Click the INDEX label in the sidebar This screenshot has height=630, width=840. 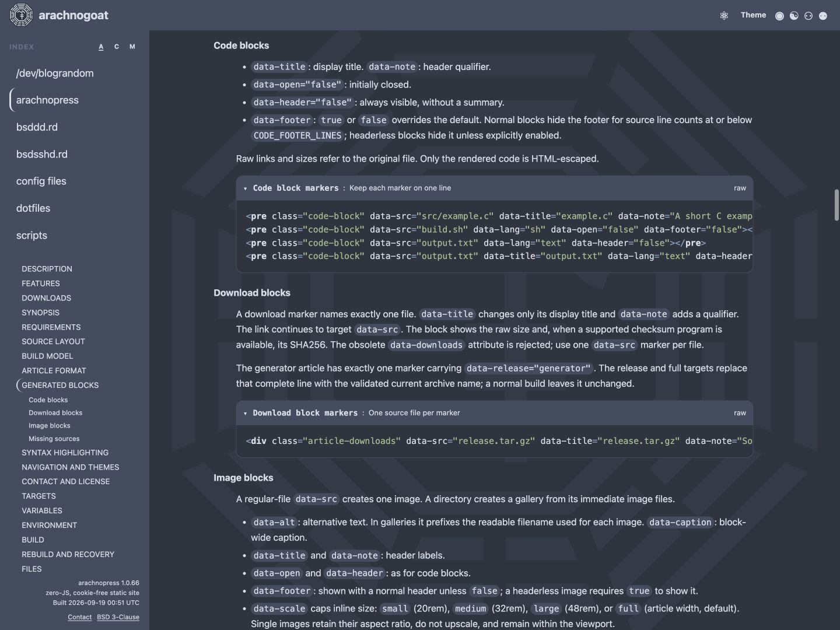point(22,47)
